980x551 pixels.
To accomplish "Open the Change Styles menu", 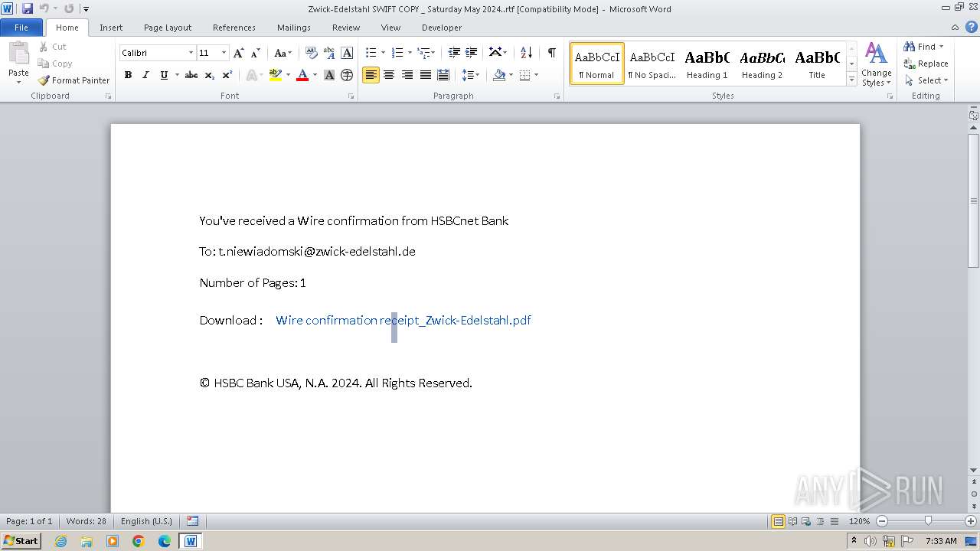I will (877, 65).
